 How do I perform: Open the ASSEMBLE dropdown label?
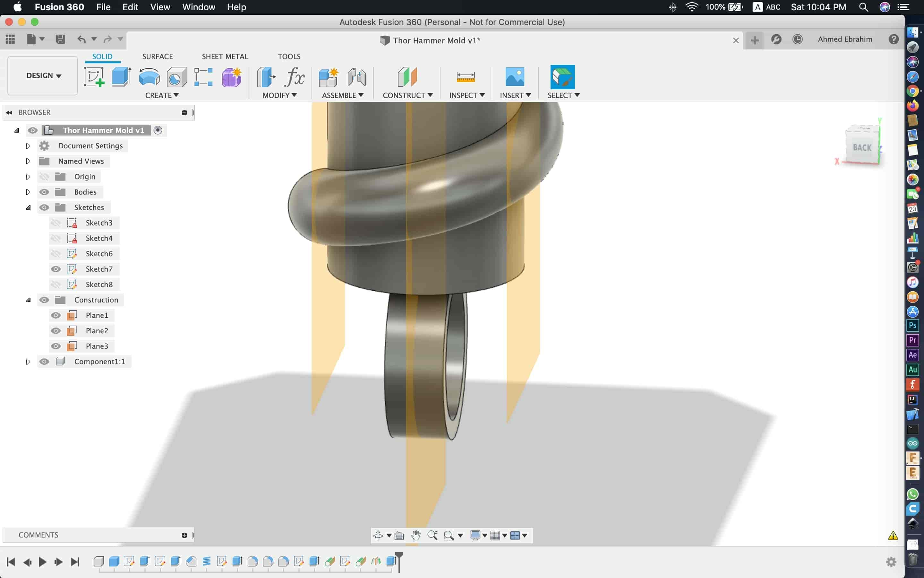click(x=343, y=95)
